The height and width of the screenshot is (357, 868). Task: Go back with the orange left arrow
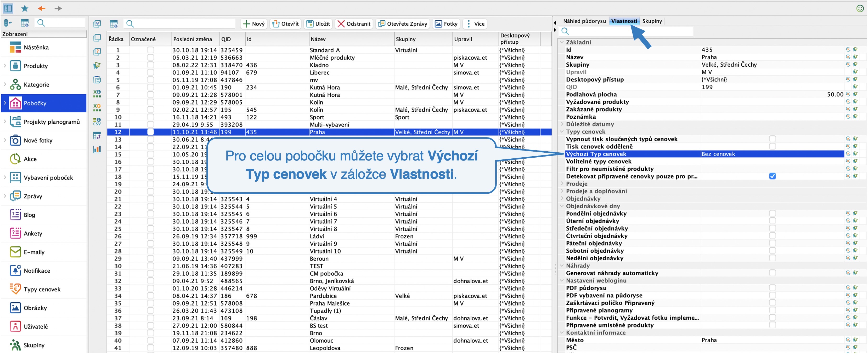click(x=41, y=8)
